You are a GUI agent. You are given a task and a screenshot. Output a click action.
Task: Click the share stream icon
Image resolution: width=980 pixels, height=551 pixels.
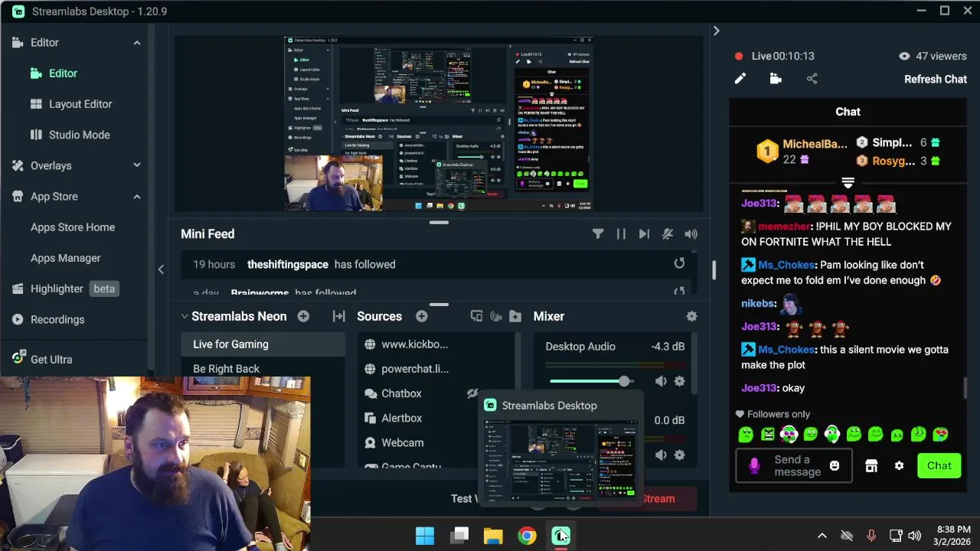[x=812, y=79]
